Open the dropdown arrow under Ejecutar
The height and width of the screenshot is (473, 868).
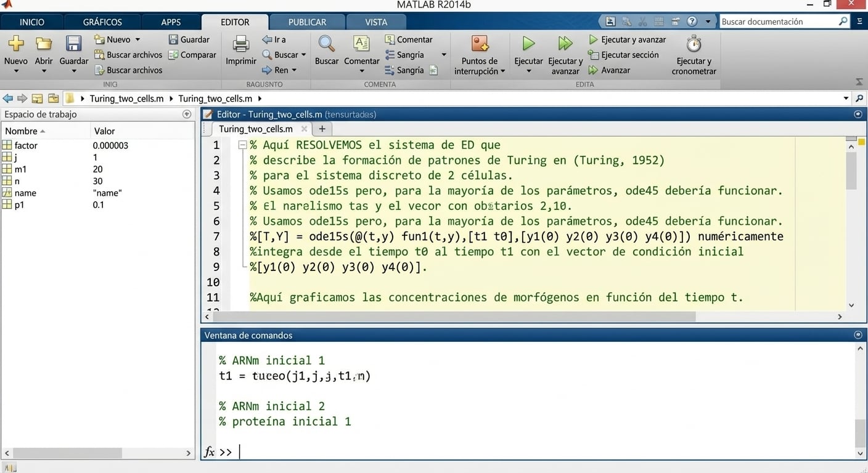tap(528, 71)
